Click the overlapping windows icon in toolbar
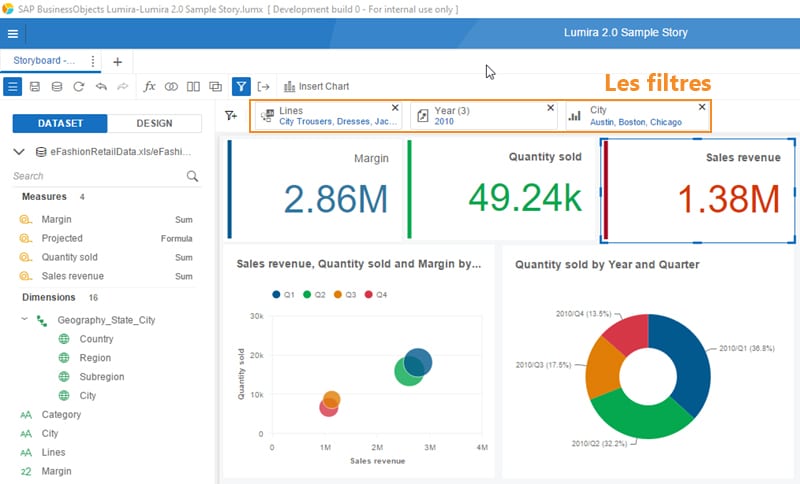 216,87
